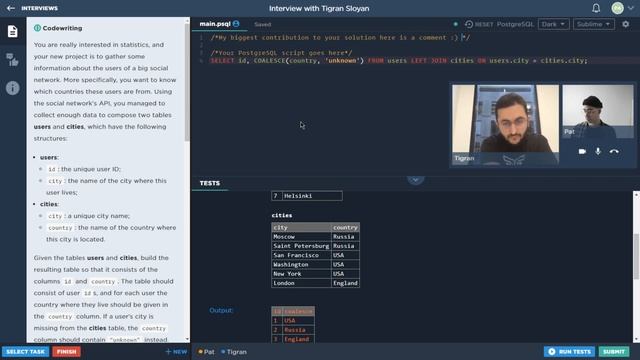The image size is (640, 360).
Task: Click the London row in cities table
Action: (316, 283)
